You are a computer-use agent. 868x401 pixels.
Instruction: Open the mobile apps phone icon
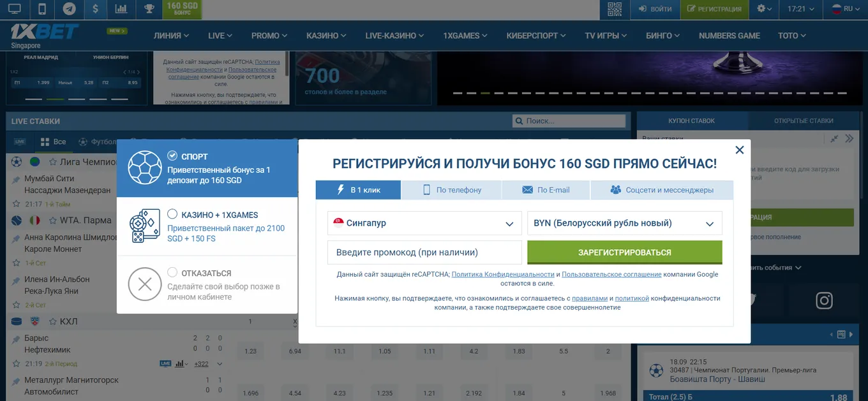tap(41, 9)
